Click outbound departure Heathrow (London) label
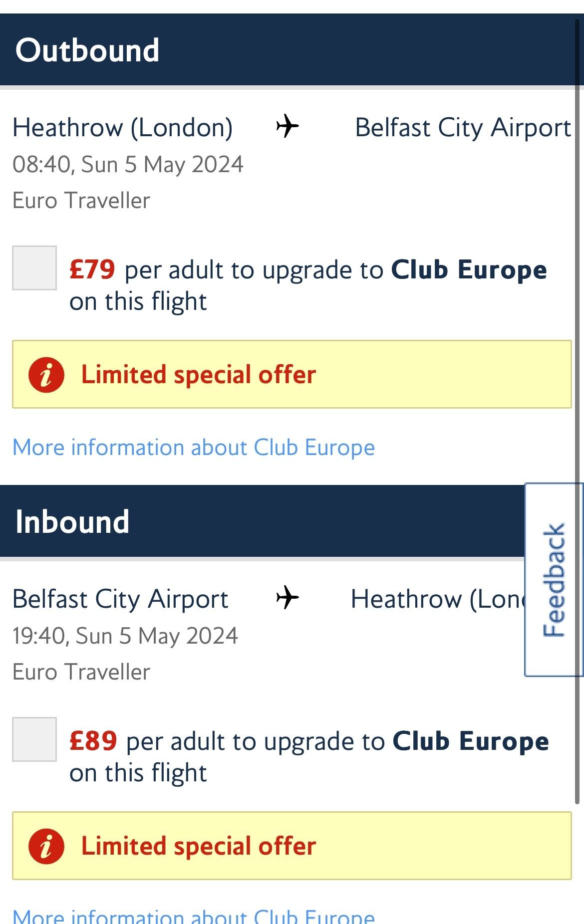The image size is (584, 924). click(x=123, y=128)
